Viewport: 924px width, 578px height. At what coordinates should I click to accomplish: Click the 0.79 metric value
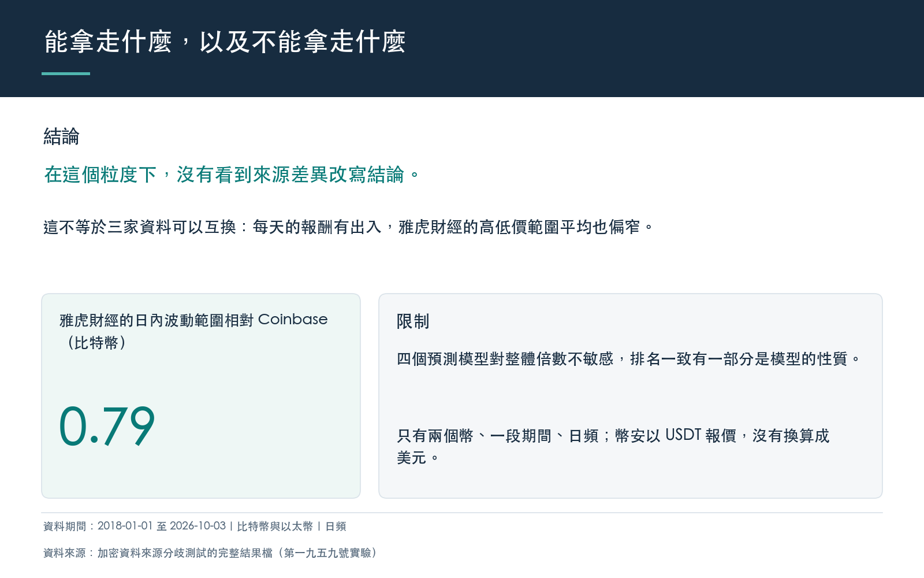(x=107, y=426)
